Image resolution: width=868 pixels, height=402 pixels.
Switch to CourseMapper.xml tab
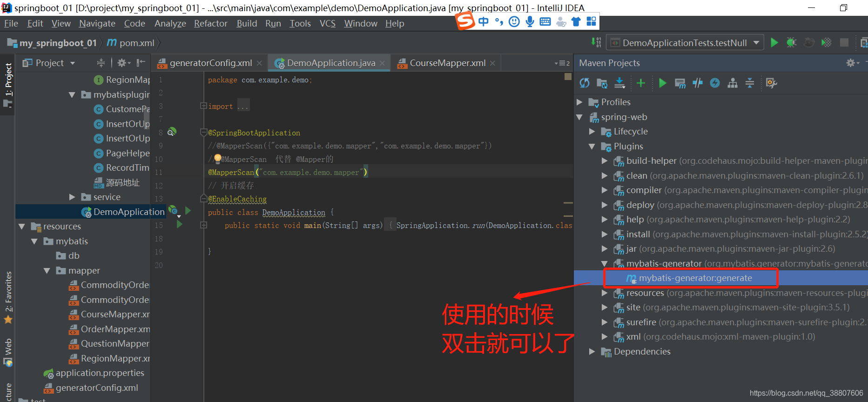click(x=447, y=63)
